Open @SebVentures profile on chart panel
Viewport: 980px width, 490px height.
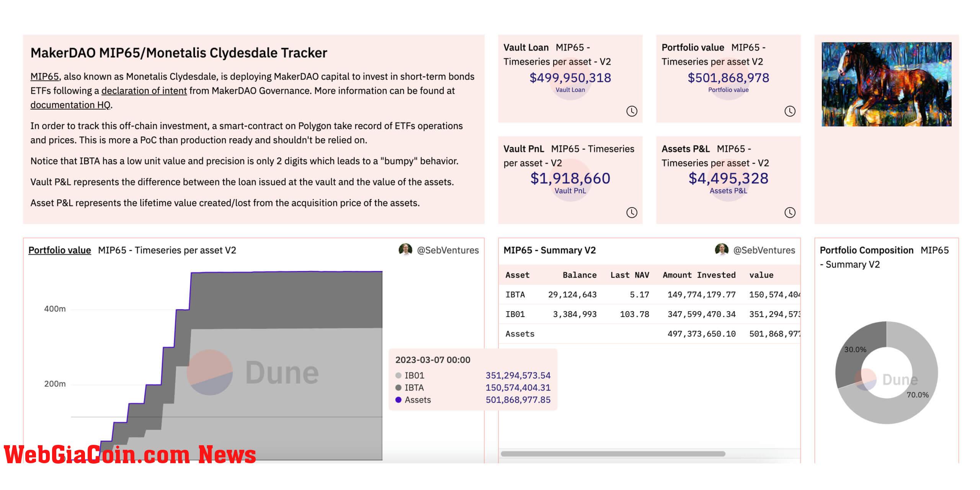[x=448, y=250]
